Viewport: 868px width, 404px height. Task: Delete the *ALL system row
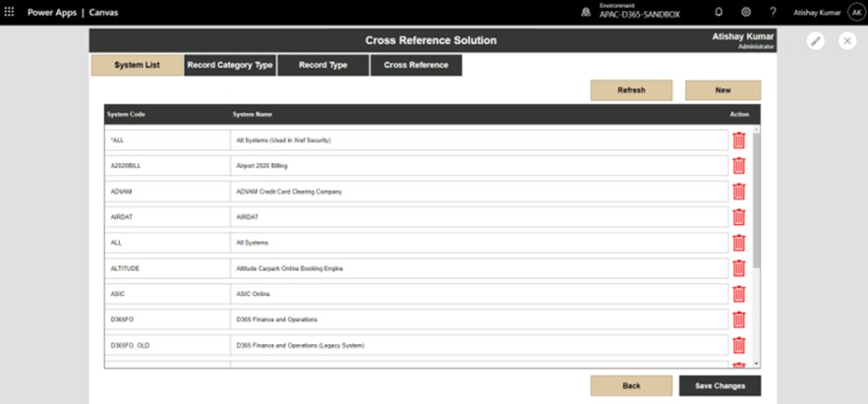[739, 141]
